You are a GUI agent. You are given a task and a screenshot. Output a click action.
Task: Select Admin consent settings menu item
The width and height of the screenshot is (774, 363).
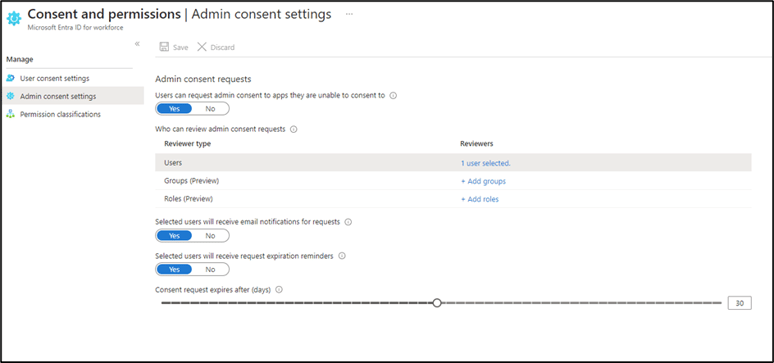72,96
